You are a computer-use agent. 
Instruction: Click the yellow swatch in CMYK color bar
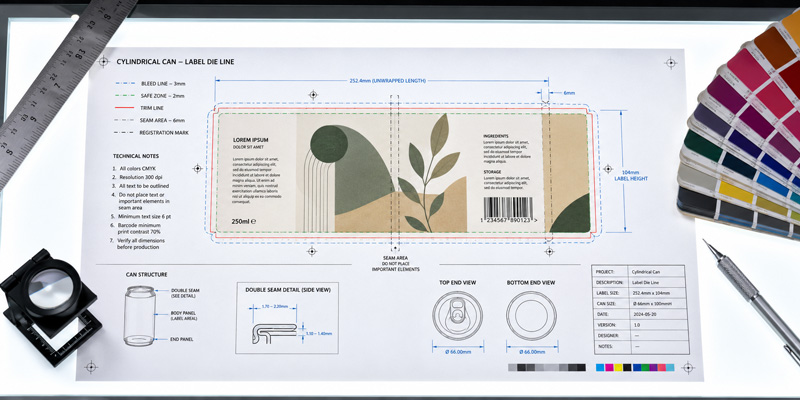[618, 367]
